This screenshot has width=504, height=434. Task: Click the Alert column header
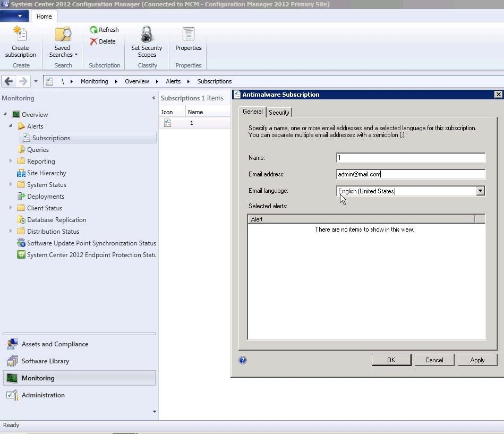coord(361,219)
